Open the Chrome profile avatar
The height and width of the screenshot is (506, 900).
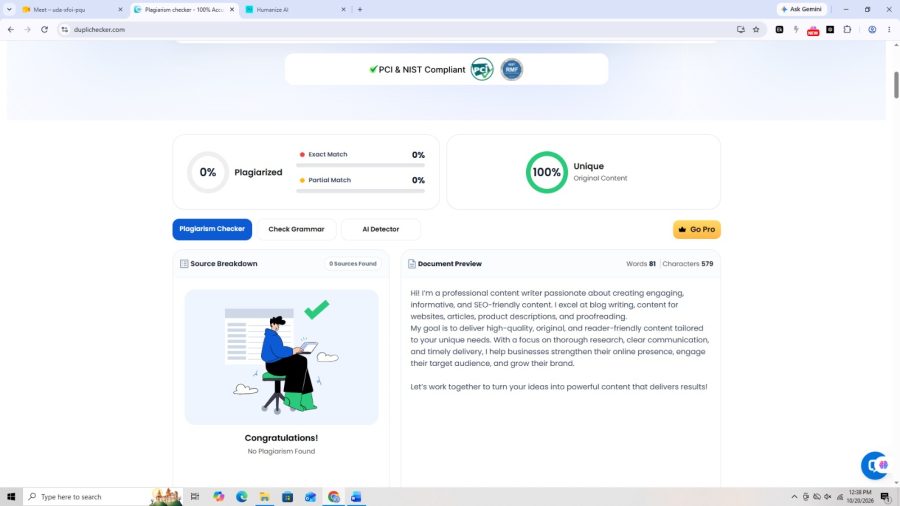872,29
